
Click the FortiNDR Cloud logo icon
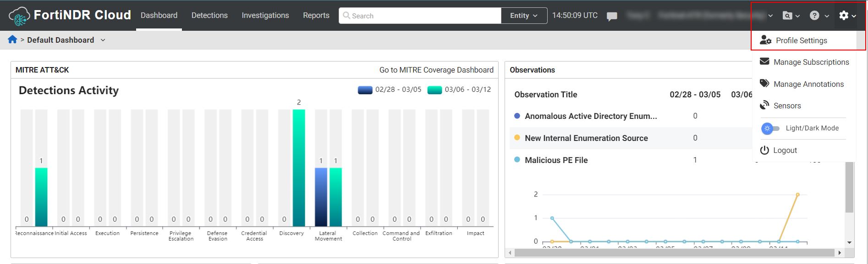click(x=19, y=16)
